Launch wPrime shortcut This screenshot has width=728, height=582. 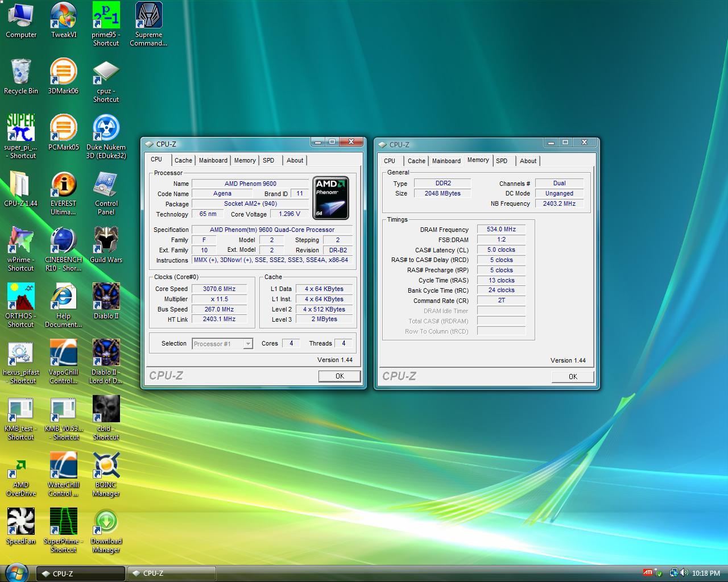coord(21,250)
